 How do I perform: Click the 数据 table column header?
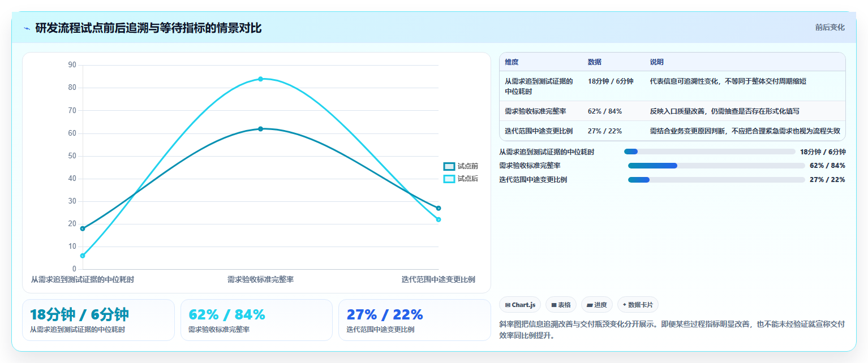595,62
